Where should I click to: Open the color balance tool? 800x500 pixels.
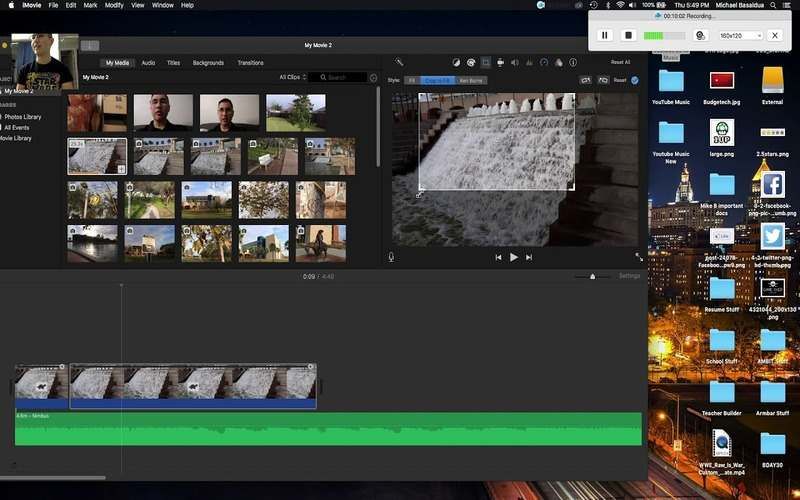(x=456, y=62)
